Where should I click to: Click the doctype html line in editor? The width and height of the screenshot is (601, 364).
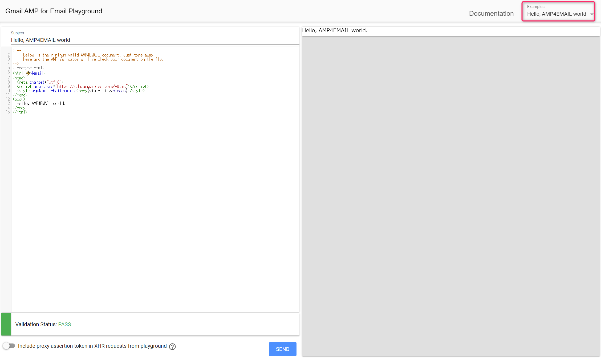(29, 68)
